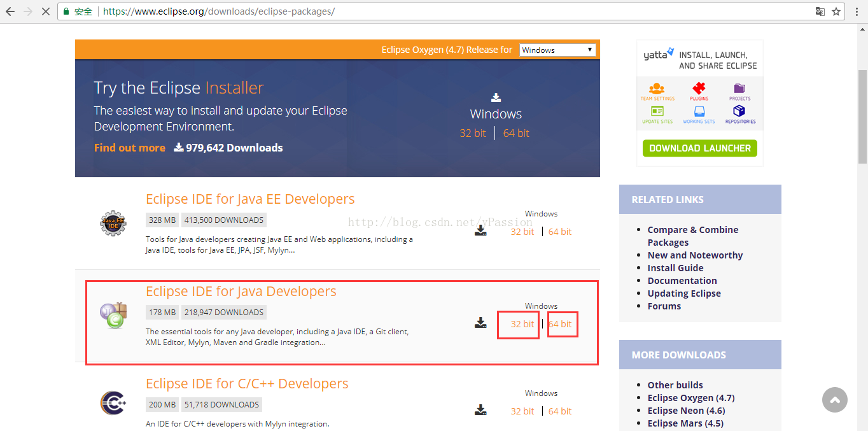The image size is (868, 431).
Task: Open the Documentation link
Action: [x=682, y=281]
